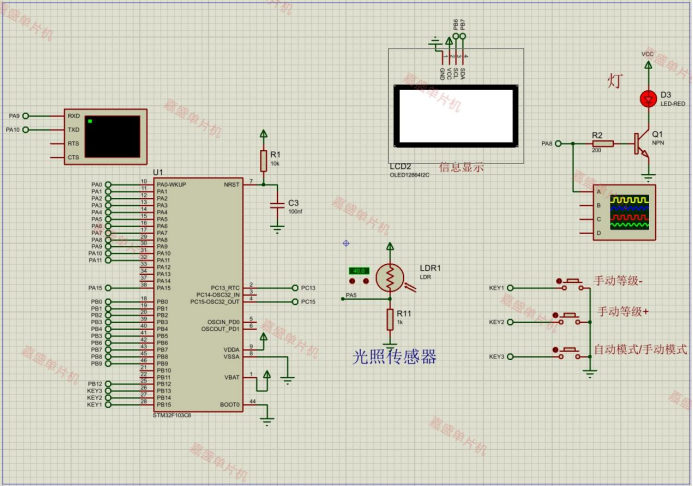
Task: Click the 灯 label near LED
Action: [615, 81]
